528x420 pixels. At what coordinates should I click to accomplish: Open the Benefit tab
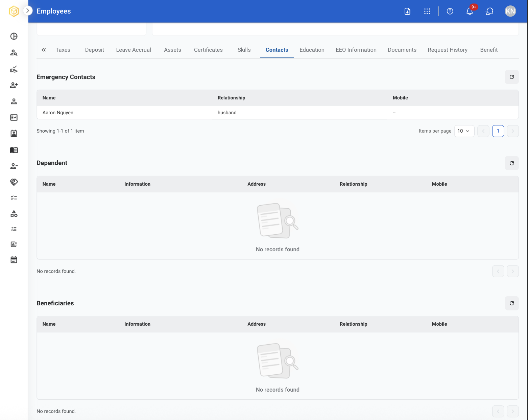[489, 50]
